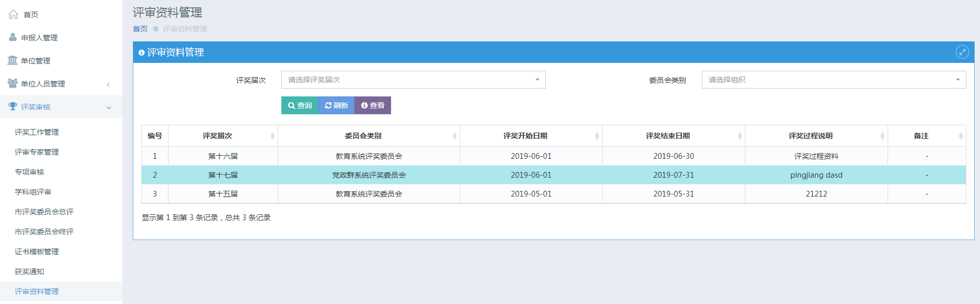
Task: Open 申报人管理 menu item
Action: click(x=39, y=38)
